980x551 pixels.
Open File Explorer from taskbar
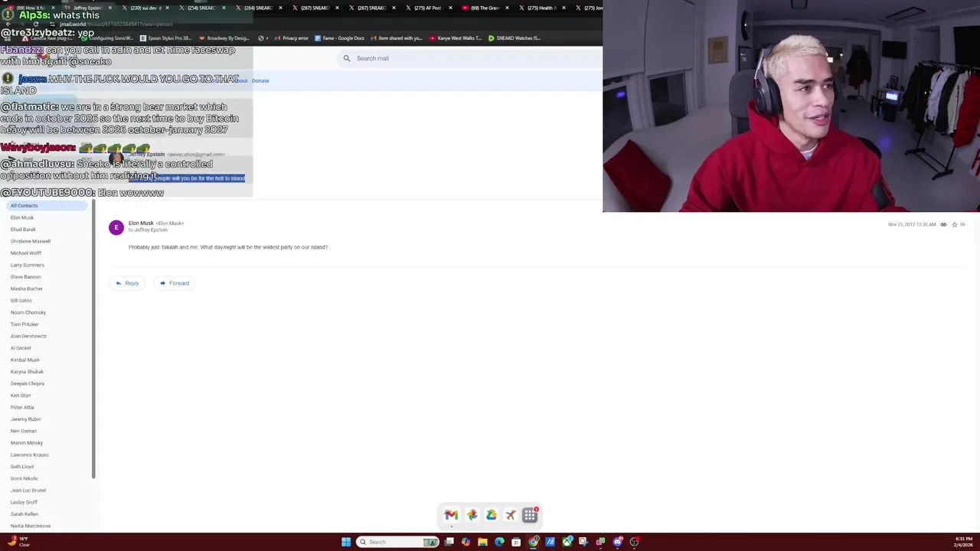point(482,542)
